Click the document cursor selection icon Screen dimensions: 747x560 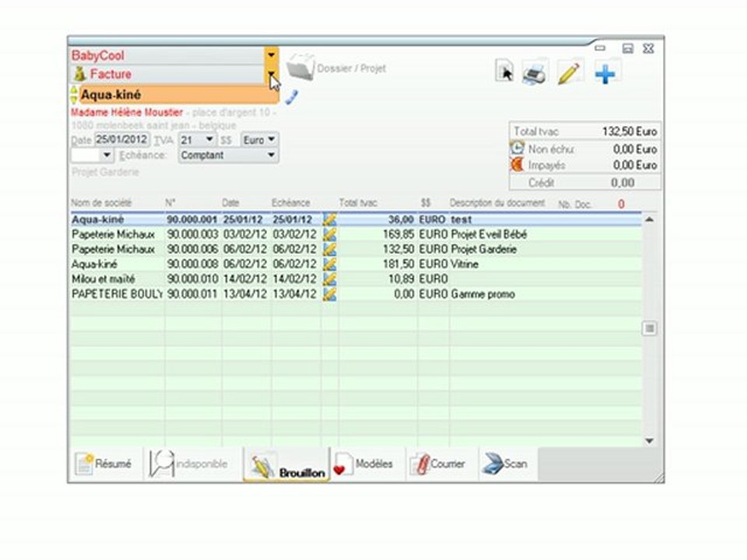[504, 72]
